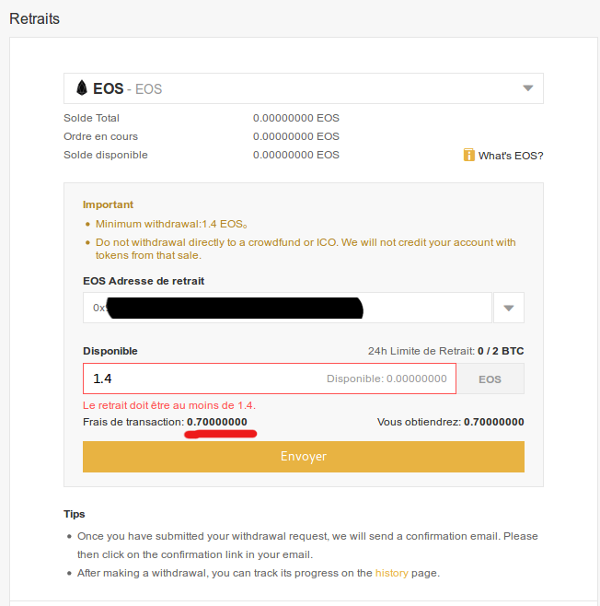This screenshot has height=606, width=600.
Task: Click the Envoyer button
Action: click(x=303, y=456)
